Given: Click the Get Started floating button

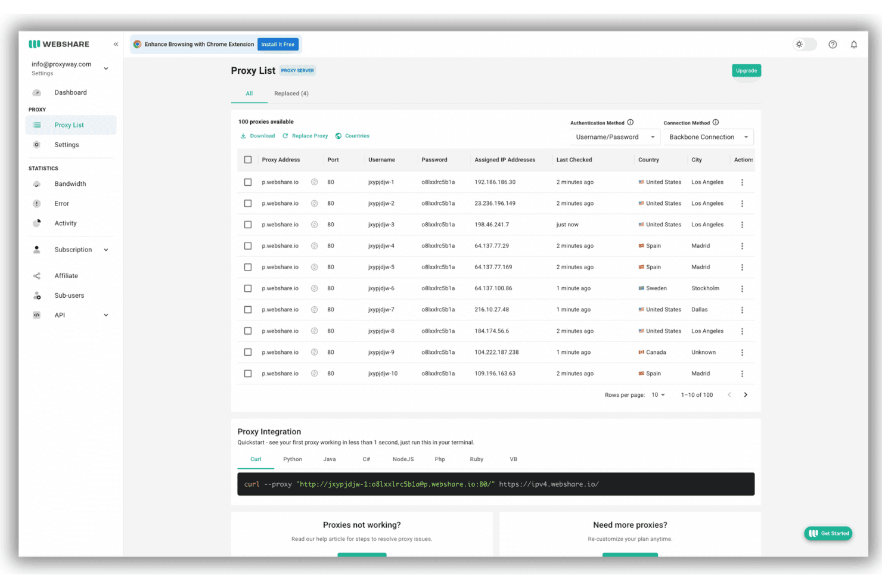Looking at the screenshot, I should 828,533.
